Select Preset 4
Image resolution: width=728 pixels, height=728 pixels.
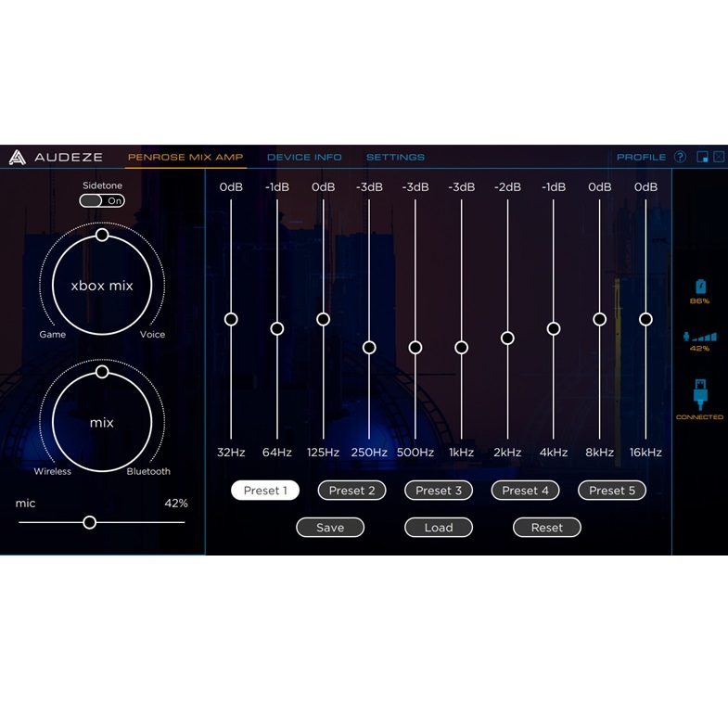(525, 491)
